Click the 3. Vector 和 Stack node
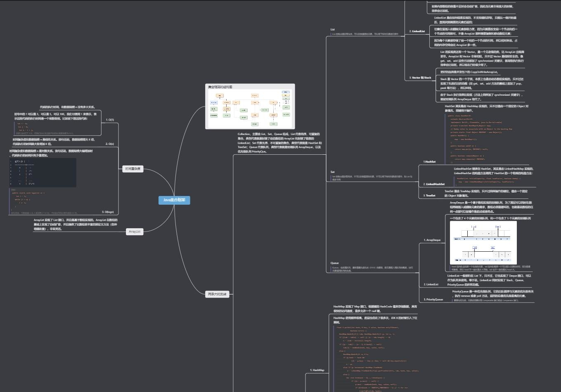The height and width of the screenshot is (392, 561). 420,78
